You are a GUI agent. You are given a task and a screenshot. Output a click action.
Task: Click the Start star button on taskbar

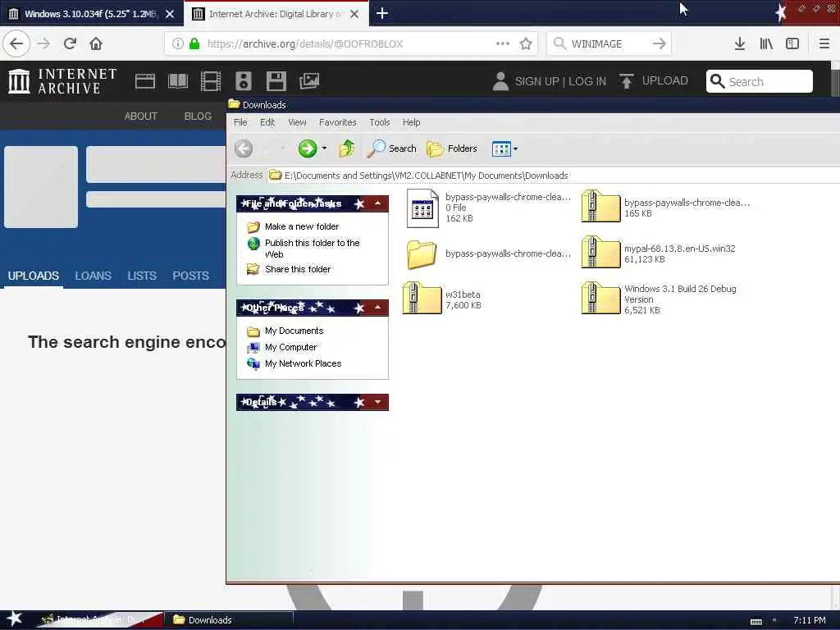(x=15, y=619)
